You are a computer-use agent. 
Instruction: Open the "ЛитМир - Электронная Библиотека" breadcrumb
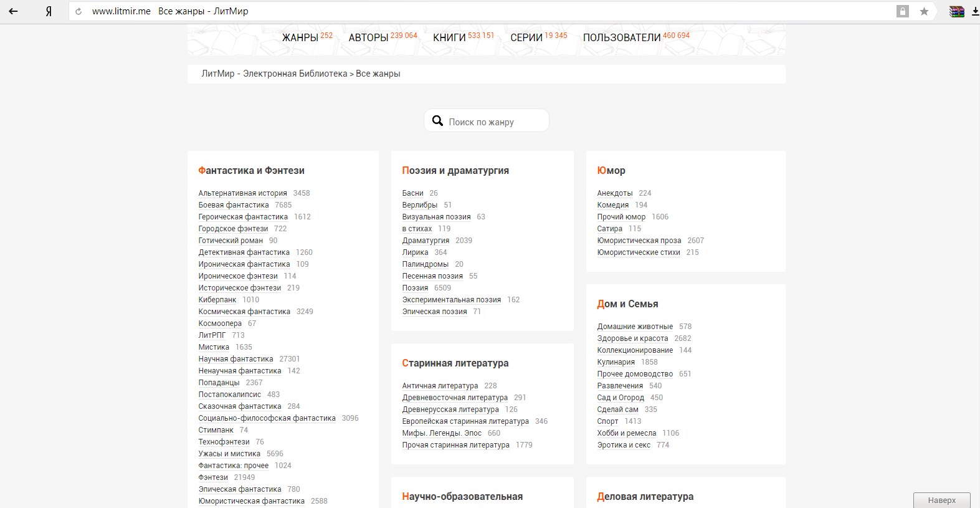[274, 74]
